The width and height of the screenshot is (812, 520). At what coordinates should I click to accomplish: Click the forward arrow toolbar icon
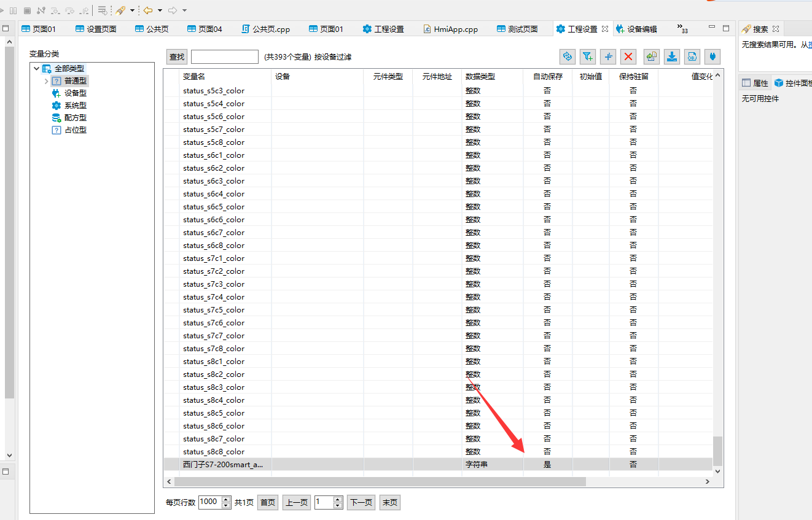173,10
